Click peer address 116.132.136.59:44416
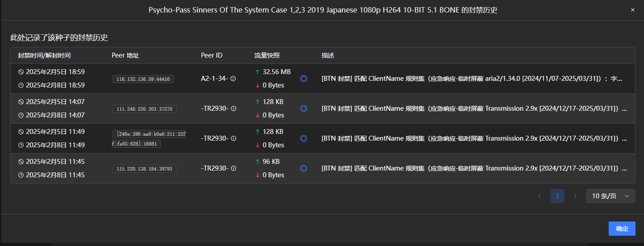644x246 pixels. pos(143,79)
